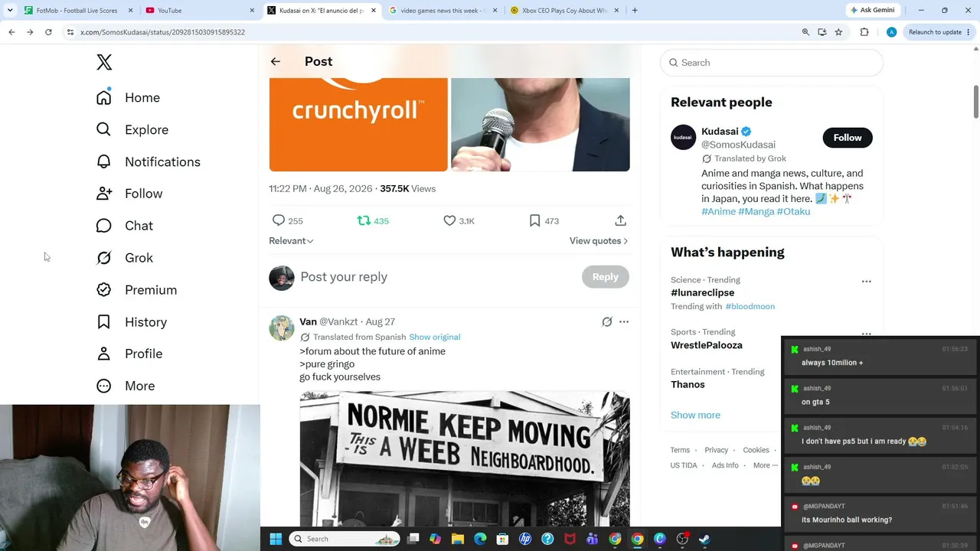Bookmark this page with the star icon

839,32
